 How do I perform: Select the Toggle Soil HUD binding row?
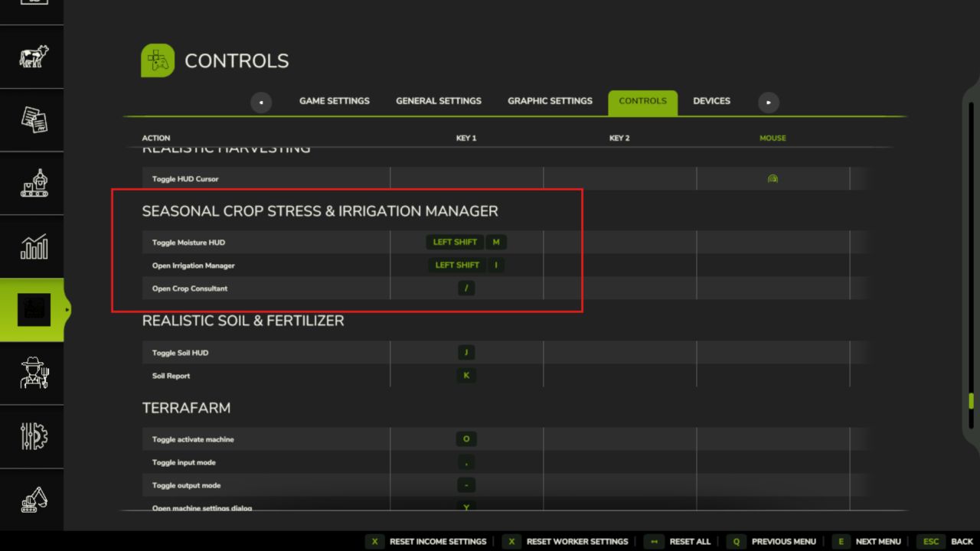click(466, 352)
